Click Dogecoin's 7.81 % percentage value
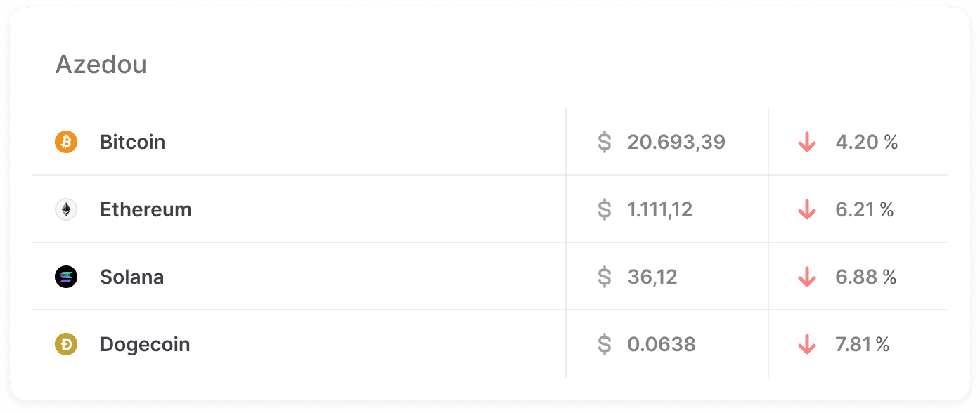 860,344
